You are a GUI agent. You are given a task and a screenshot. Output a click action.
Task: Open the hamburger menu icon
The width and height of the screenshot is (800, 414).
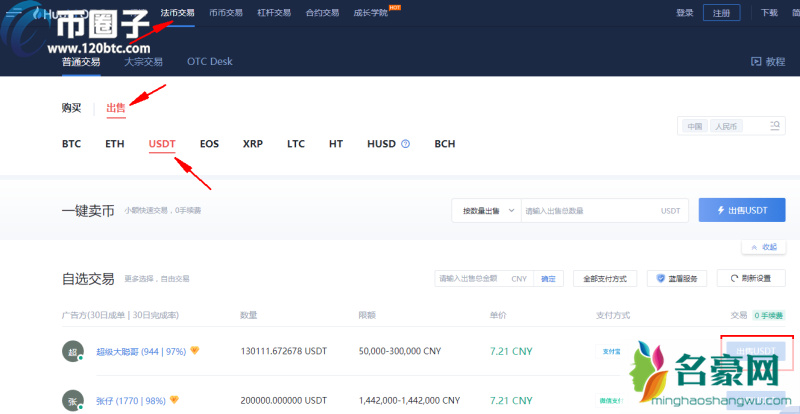coord(13,13)
